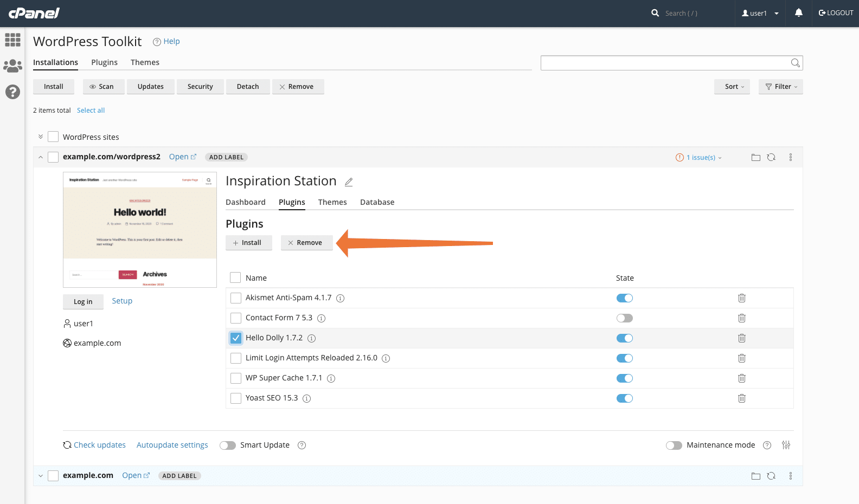859x504 pixels.
Task: Open the cPanel apps grid icon
Action: 12,40
